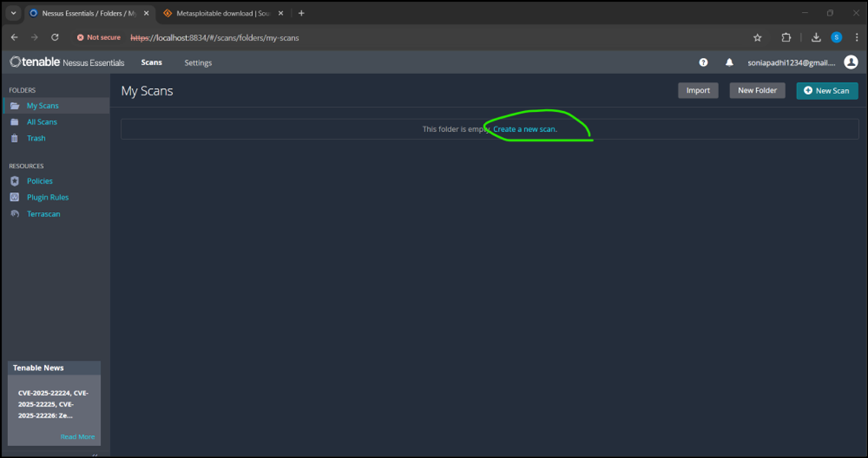This screenshot has width=868, height=458.
Task: Close the Nessus Essentials browser tab
Action: click(147, 13)
